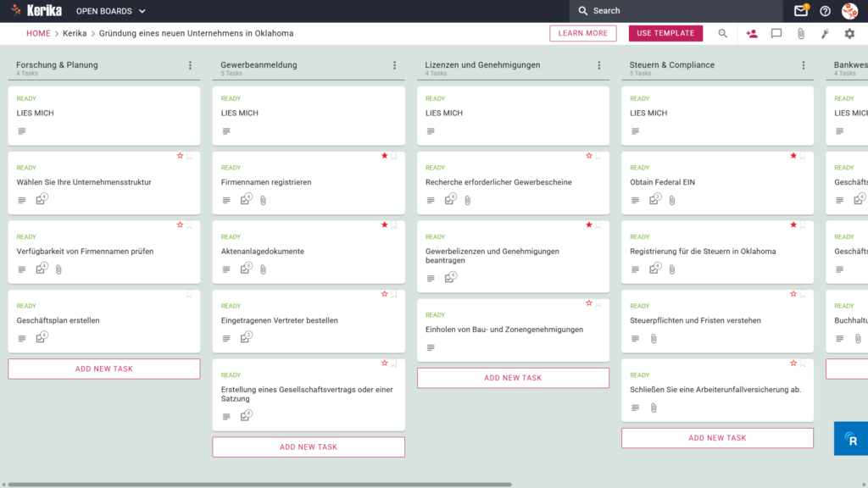Open details icon on Forschung & Planung LIES MICH
Image resolution: width=868 pixels, height=488 pixels.
point(21,131)
